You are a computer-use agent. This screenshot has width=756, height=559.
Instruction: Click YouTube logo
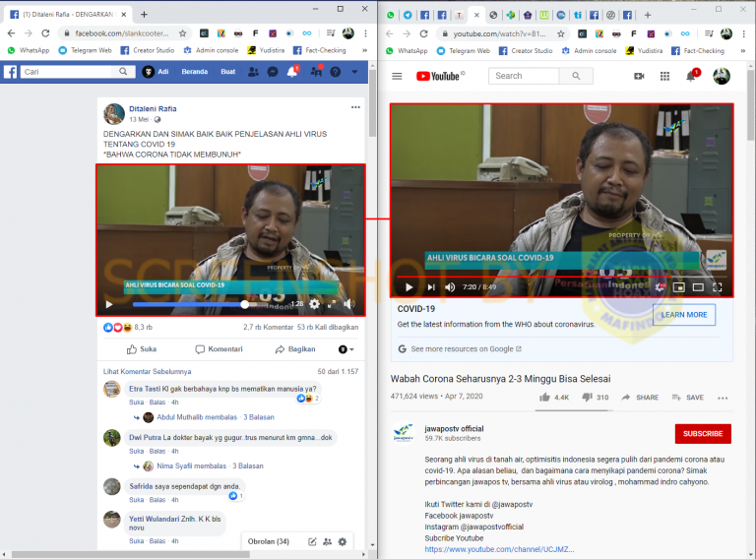tap(440, 76)
